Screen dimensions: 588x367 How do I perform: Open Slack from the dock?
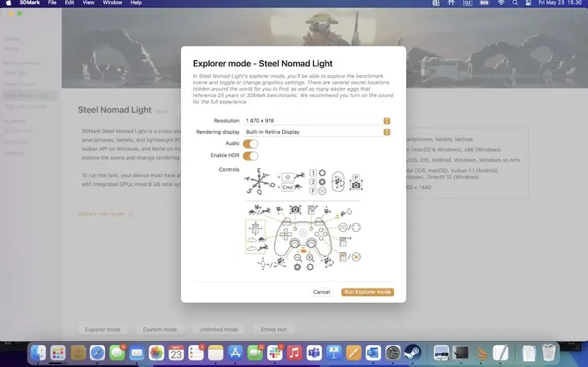point(275,353)
